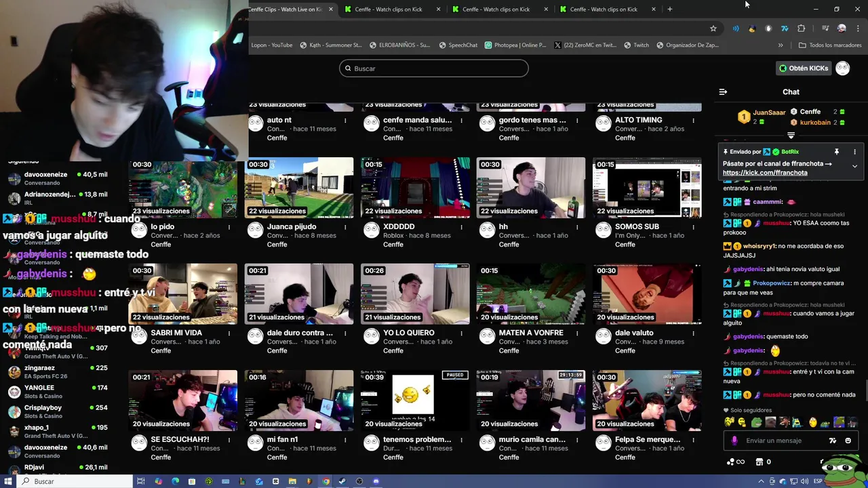This screenshot has width=868, height=488.
Task: Open the Chrome three-dot menu
Action: tap(858, 28)
